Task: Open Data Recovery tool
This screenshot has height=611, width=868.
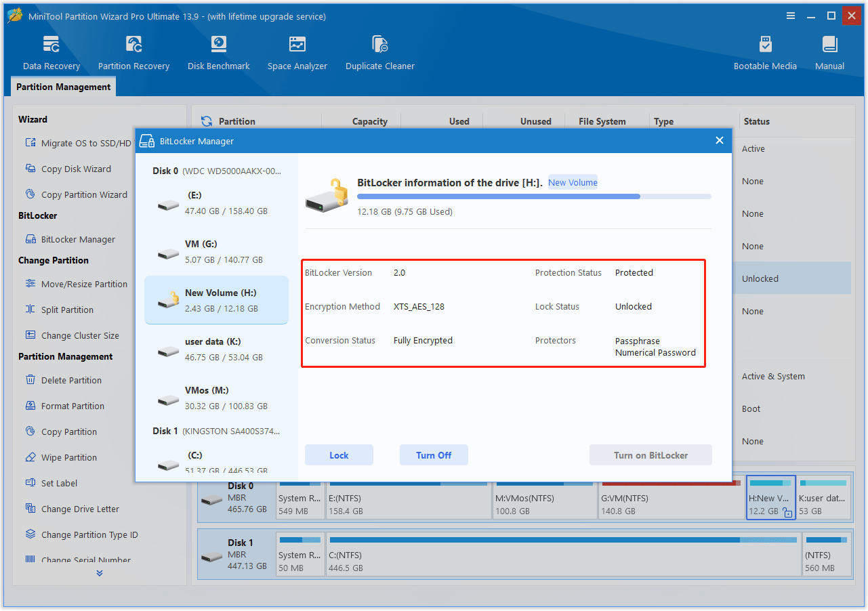Action: tap(51, 54)
